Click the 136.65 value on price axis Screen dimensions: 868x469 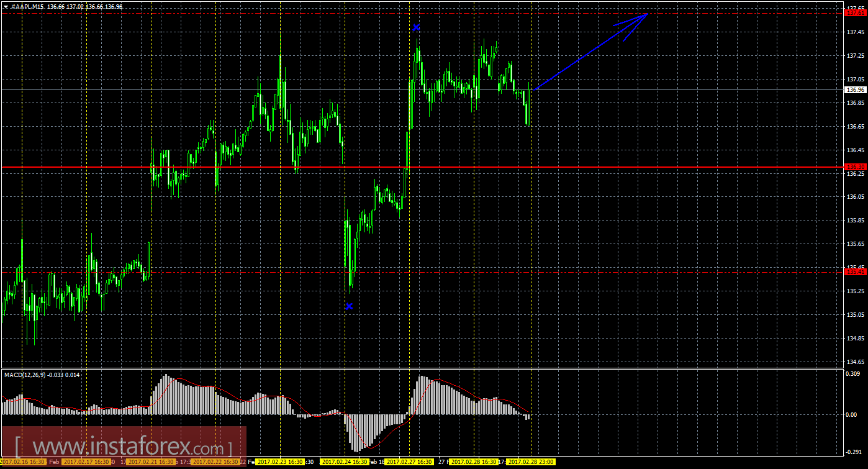point(855,126)
